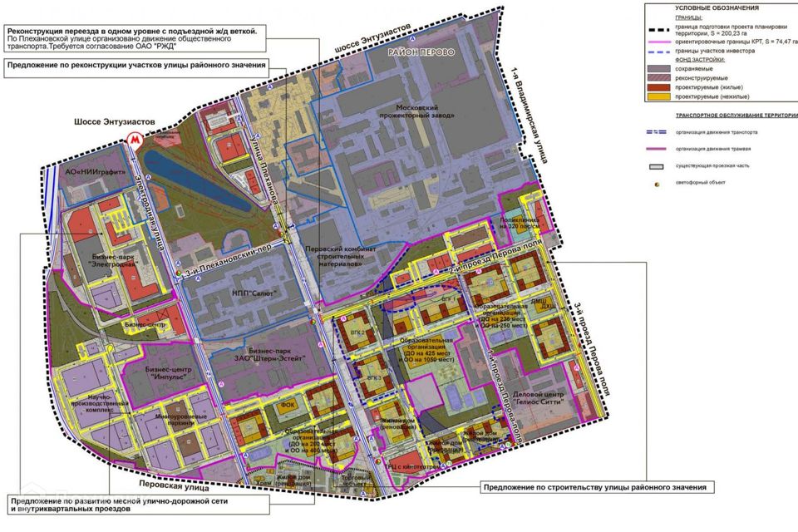Click the 'ВГК 2' block label
The image size is (798, 532).
click(357, 331)
